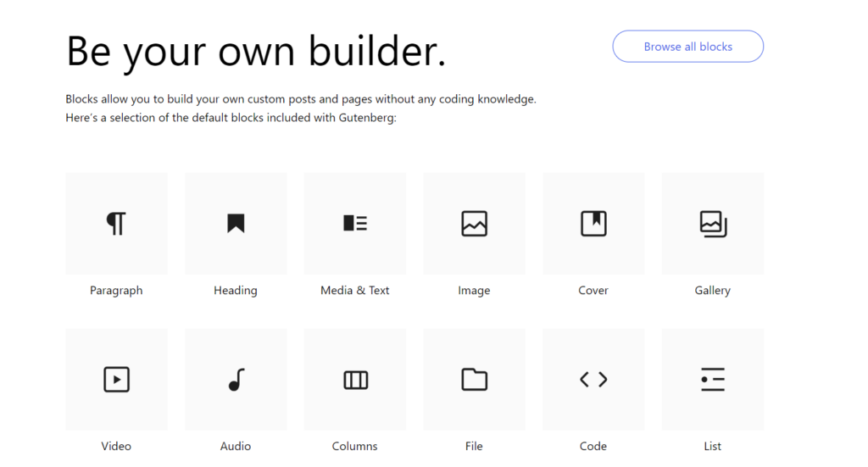The width and height of the screenshot is (868, 467).
Task: Click the "Heading" label
Action: click(x=236, y=291)
